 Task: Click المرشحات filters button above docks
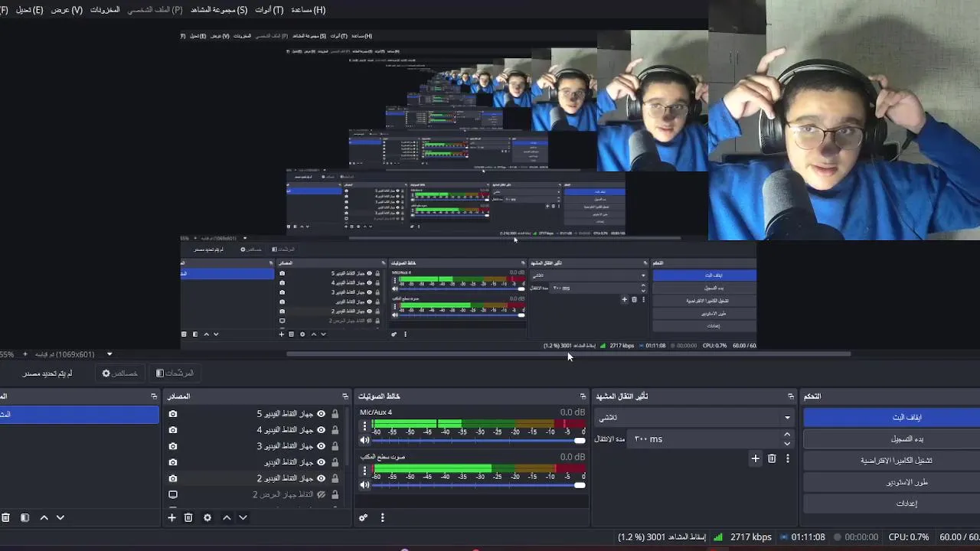(175, 373)
